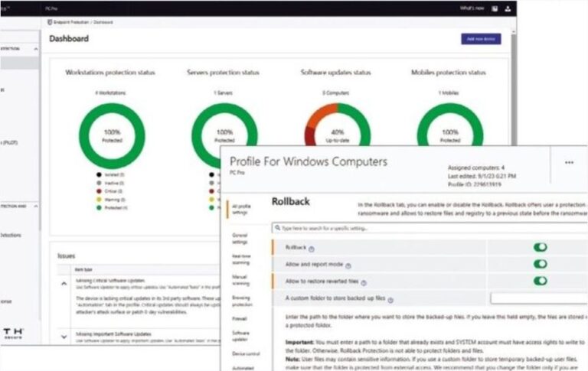Click help icon beside Allow and report mode
This screenshot has height=371, width=588.
[348, 265]
